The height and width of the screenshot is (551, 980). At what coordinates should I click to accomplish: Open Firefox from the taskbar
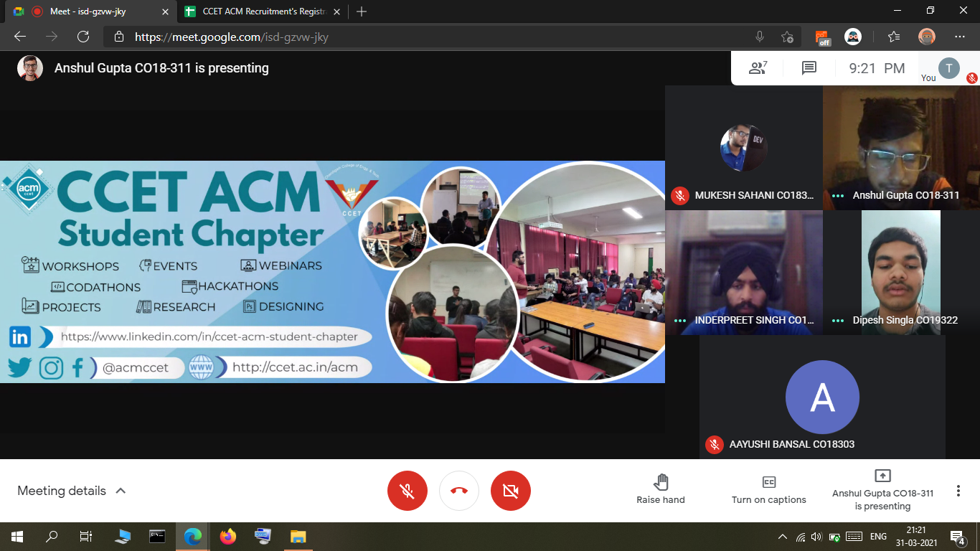228,536
